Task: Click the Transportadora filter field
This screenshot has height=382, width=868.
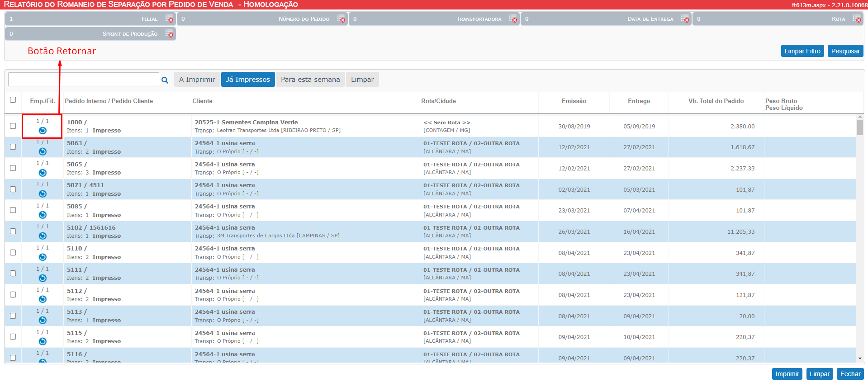Action: [x=434, y=19]
